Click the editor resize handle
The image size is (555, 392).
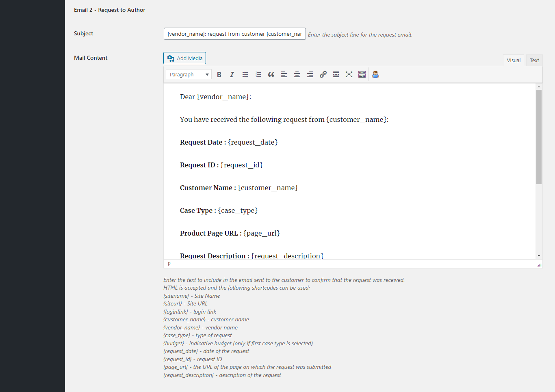coord(539,264)
